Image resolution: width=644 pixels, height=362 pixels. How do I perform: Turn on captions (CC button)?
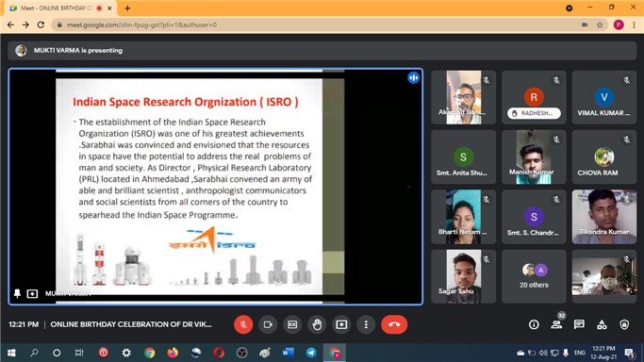pyautogui.click(x=292, y=324)
